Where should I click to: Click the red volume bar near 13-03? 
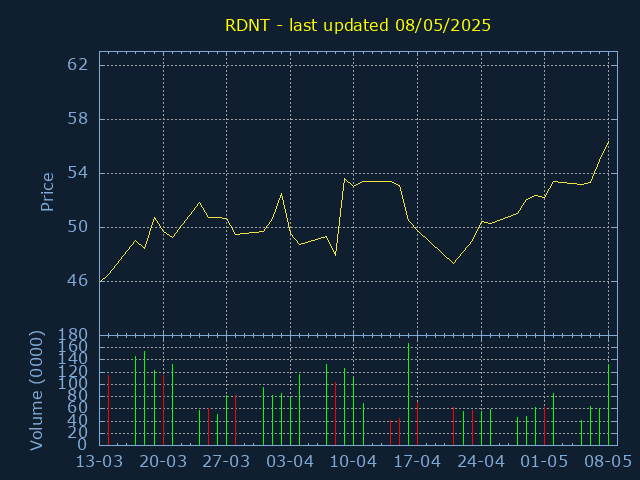point(109,410)
